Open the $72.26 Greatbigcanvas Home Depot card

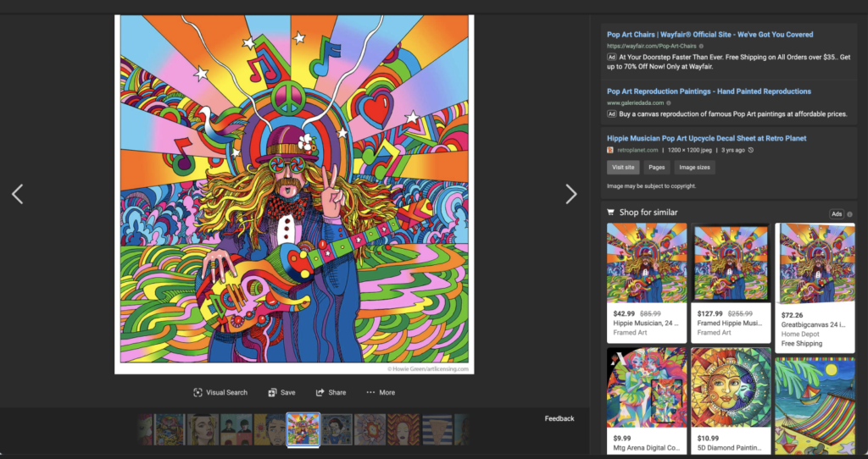tap(815, 288)
